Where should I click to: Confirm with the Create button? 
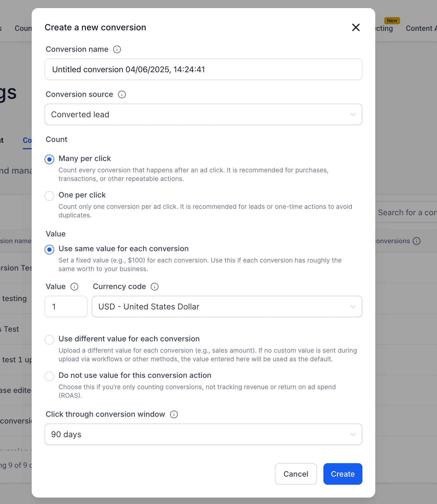(x=343, y=474)
